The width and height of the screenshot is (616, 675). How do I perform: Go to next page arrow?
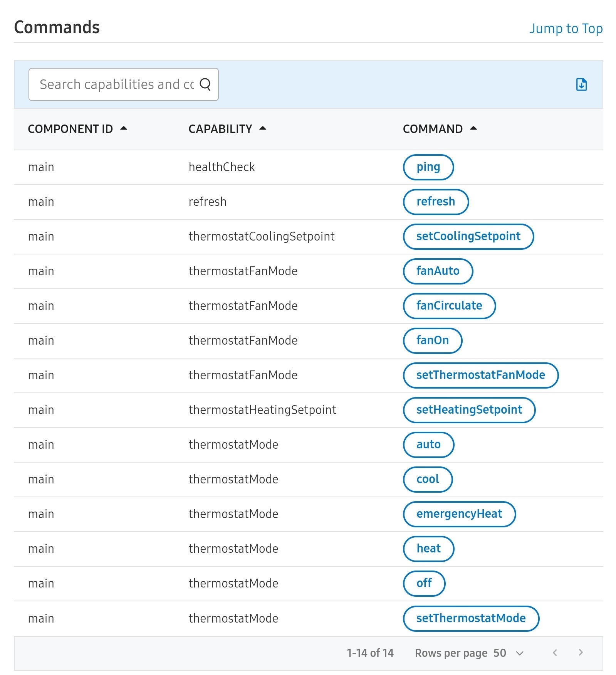click(x=581, y=653)
